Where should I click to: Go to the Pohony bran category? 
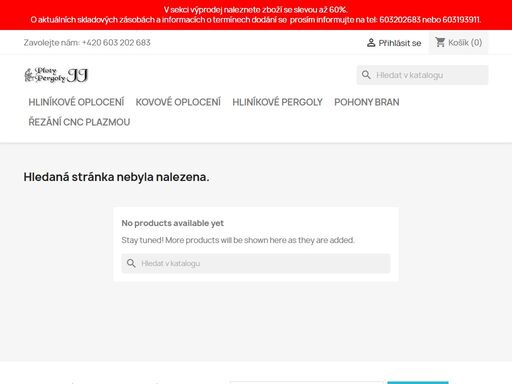367,102
